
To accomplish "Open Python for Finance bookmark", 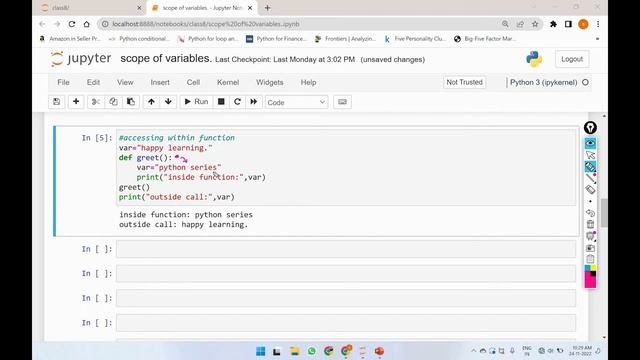I will point(276,39).
